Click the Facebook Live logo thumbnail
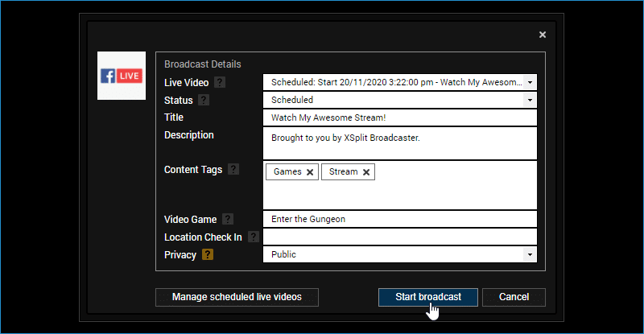The image size is (644, 334). (122, 76)
